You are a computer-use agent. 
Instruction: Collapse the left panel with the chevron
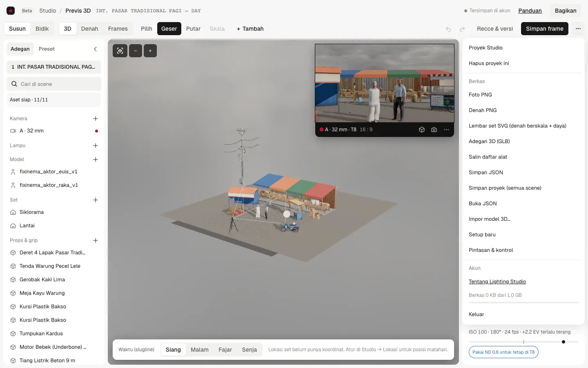tap(96, 49)
